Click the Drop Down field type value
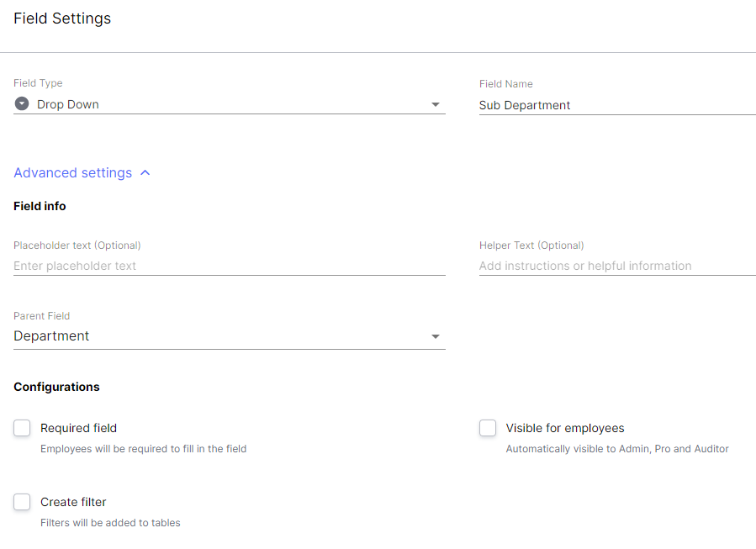756x549 pixels. click(x=68, y=104)
